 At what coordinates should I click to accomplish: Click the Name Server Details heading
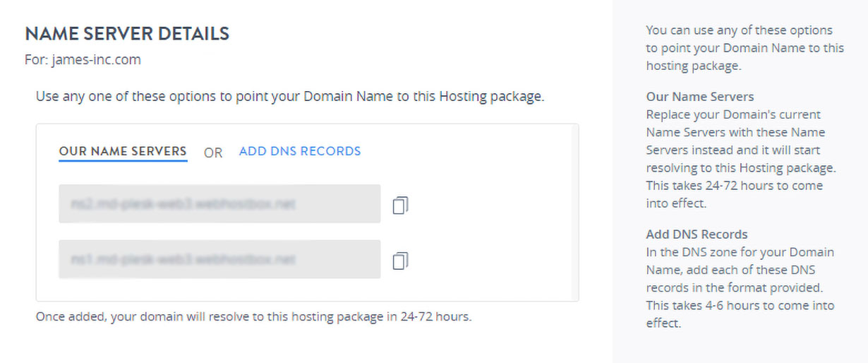[x=127, y=33]
